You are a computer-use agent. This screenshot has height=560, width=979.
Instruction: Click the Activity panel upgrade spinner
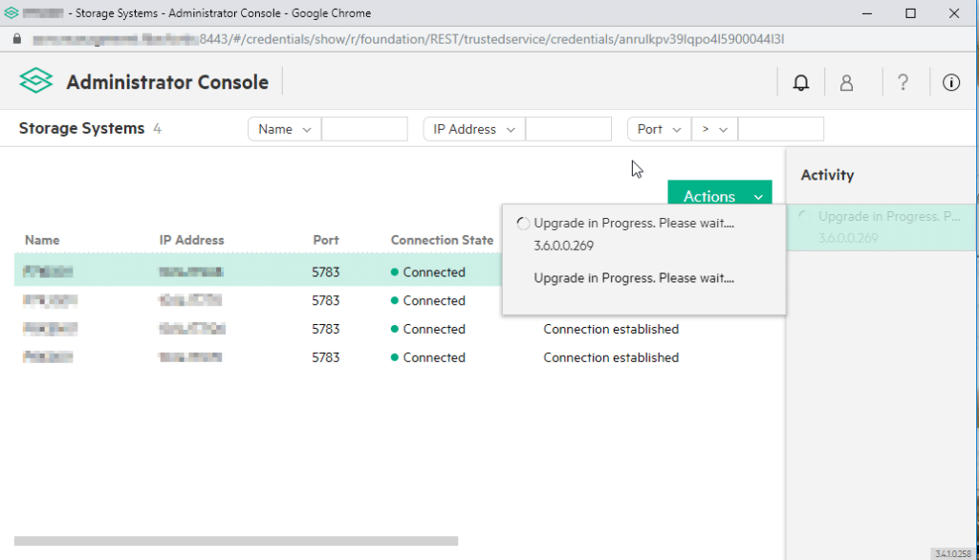pyautogui.click(x=805, y=217)
